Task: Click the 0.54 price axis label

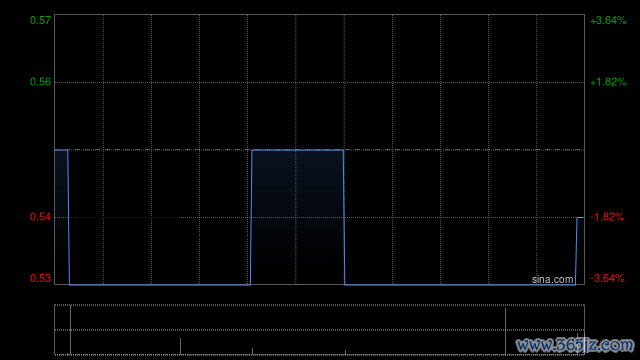Action: [x=40, y=217]
